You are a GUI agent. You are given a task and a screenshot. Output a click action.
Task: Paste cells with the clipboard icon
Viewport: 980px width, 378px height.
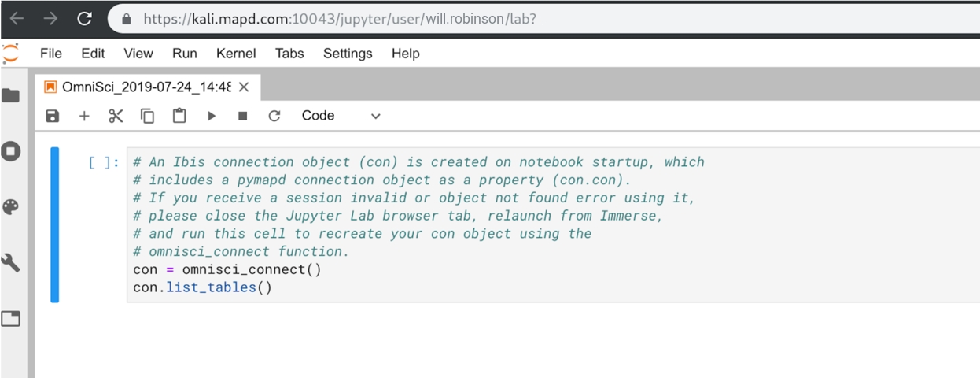(179, 116)
